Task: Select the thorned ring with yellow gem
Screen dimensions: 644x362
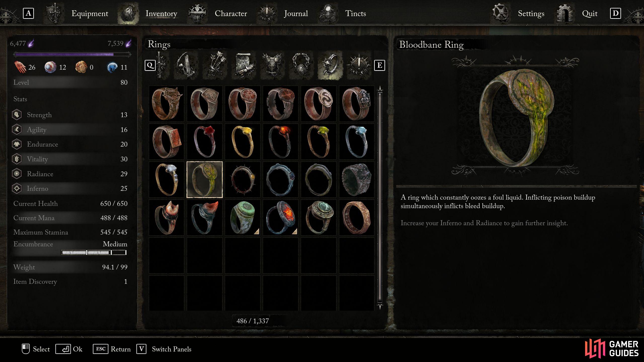Action: [x=243, y=179]
